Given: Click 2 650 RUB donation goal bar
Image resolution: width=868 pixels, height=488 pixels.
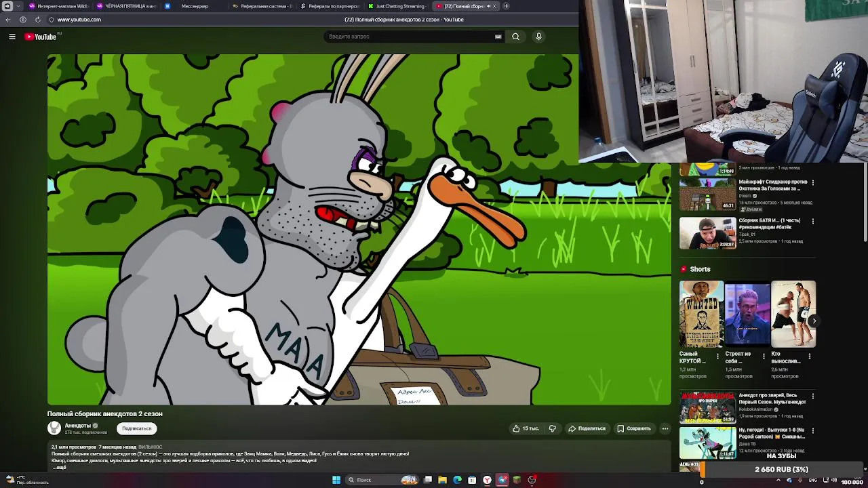Looking at the screenshot, I should pos(781,469).
